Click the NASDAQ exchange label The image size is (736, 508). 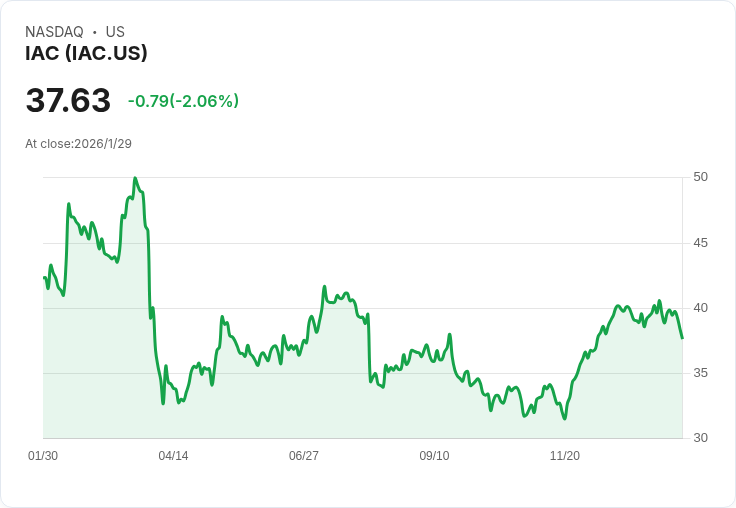[54, 32]
